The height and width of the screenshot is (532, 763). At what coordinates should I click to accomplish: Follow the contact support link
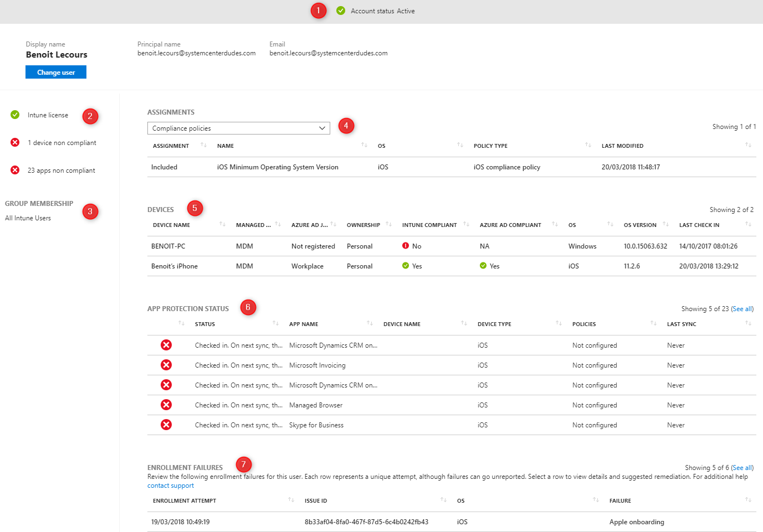tap(171, 485)
